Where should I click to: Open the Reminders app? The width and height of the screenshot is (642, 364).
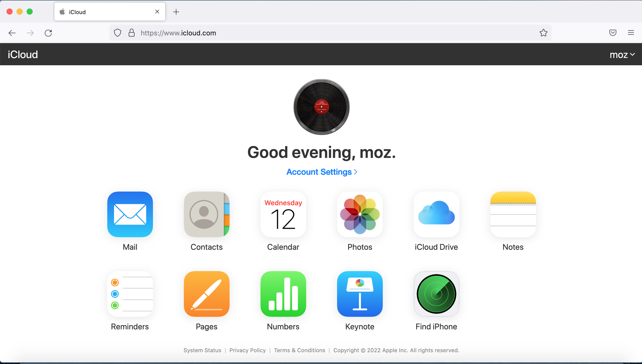tap(130, 294)
